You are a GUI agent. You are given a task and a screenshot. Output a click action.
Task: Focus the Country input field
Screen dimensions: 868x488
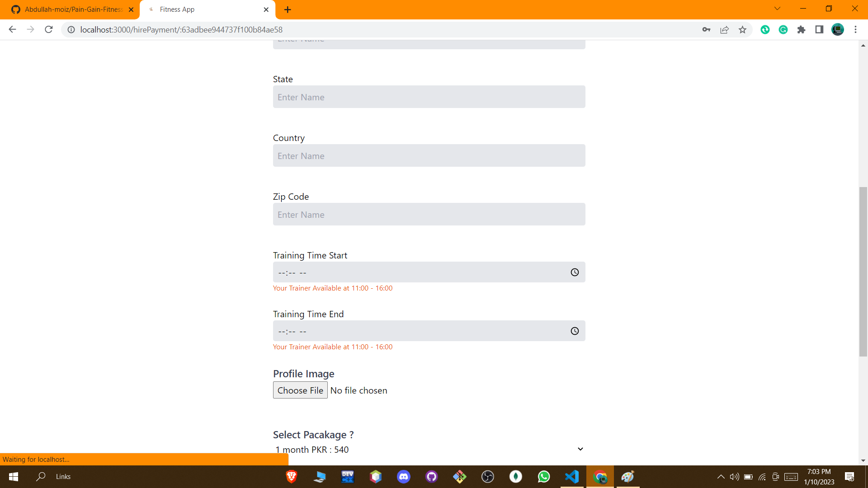429,155
